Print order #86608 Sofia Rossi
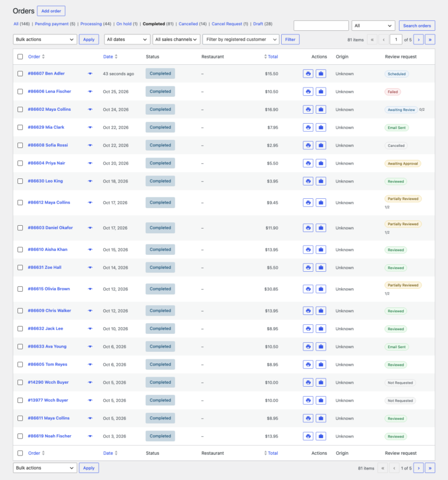 308,145
